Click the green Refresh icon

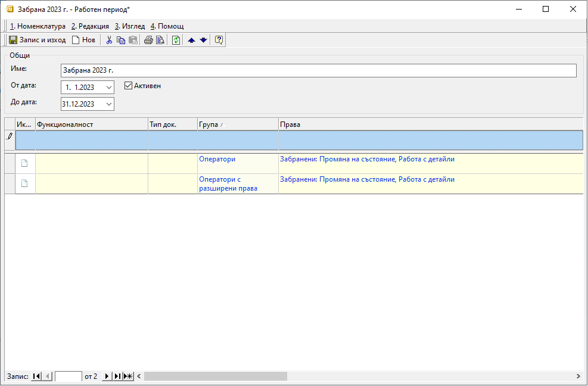coord(176,40)
